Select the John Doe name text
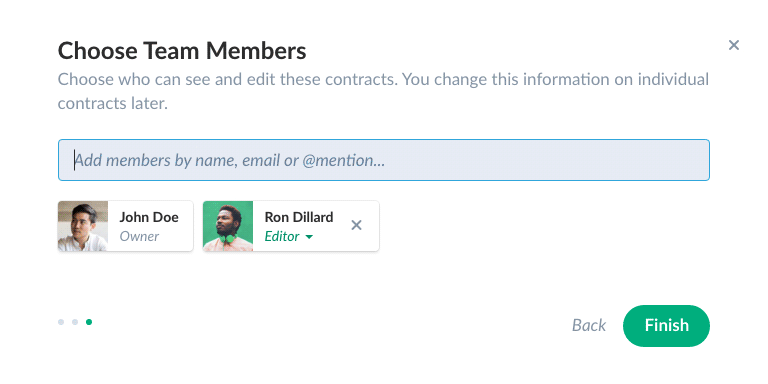 149,217
